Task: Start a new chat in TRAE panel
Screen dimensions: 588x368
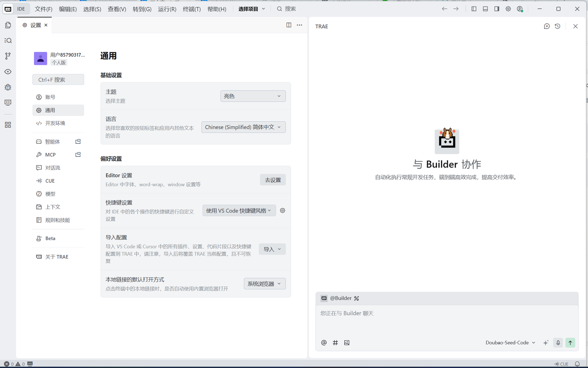Action: pyautogui.click(x=547, y=26)
